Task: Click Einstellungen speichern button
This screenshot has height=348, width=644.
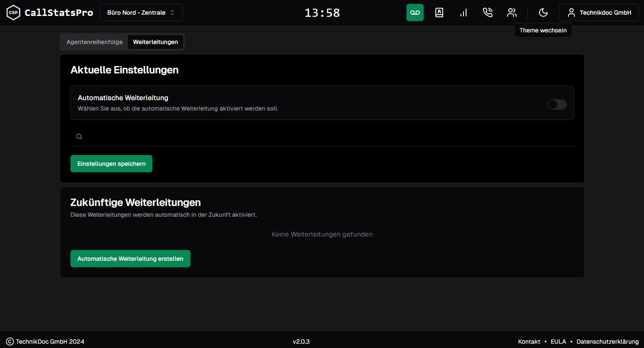Action: 111,164
